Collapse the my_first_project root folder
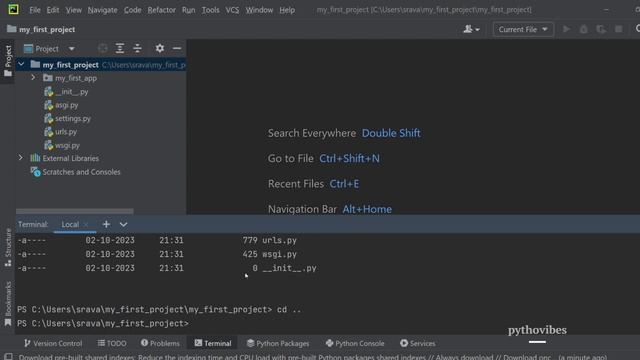640x360 pixels. point(21,64)
